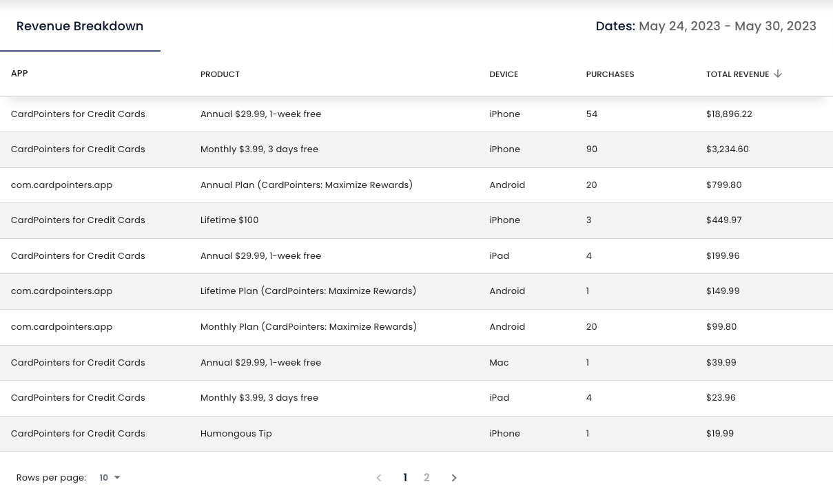Sort by the PRODUCT column header
Image resolution: width=833 pixels, height=504 pixels.
(220, 74)
